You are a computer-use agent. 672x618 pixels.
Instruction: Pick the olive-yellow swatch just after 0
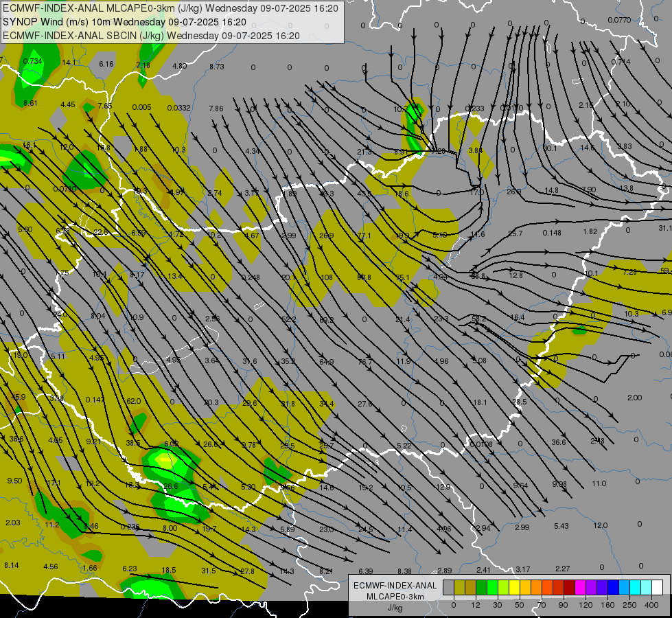(459, 587)
